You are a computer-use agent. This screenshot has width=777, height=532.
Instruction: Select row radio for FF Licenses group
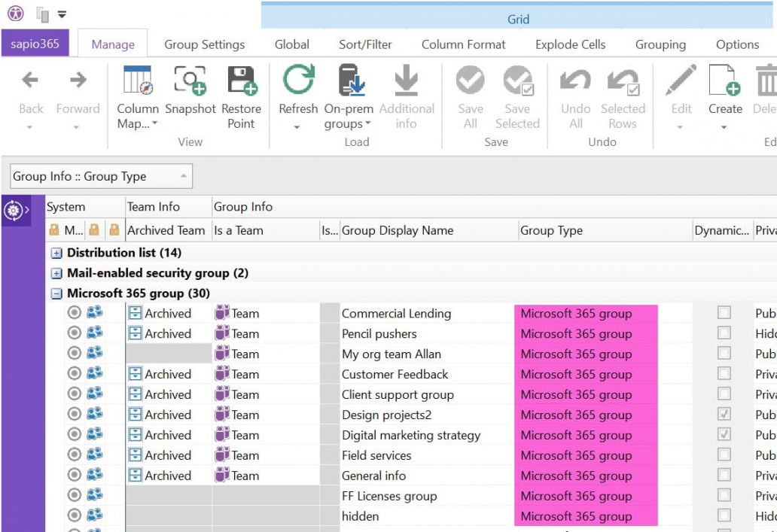75,495
